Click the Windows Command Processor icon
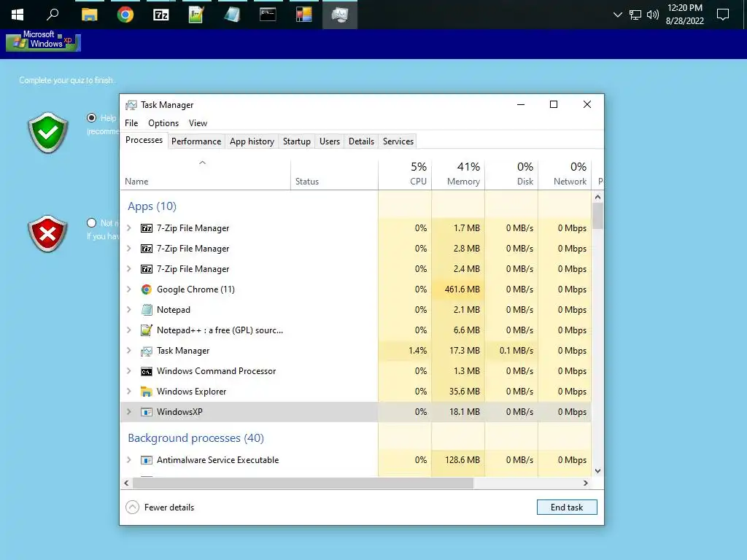The width and height of the screenshot is (747, 560). point(147,371)
